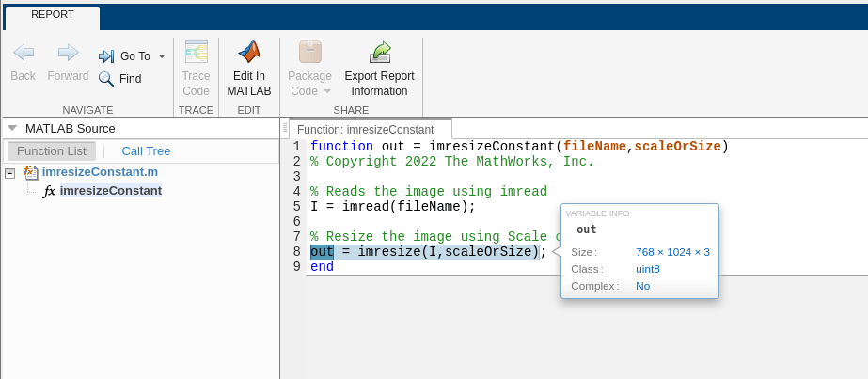Select the REPORT ribbon tab
This screenshot has width=868, height=379.
point(53,15)
